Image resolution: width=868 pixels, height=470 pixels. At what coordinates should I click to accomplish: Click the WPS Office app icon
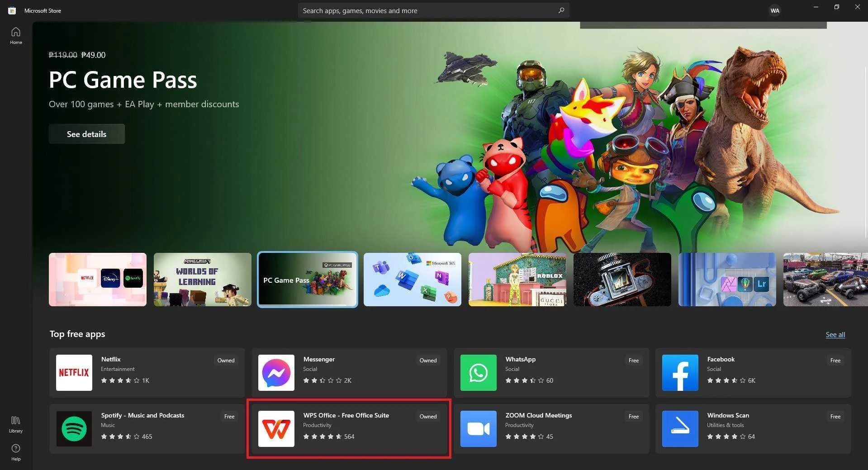(276, 429)
